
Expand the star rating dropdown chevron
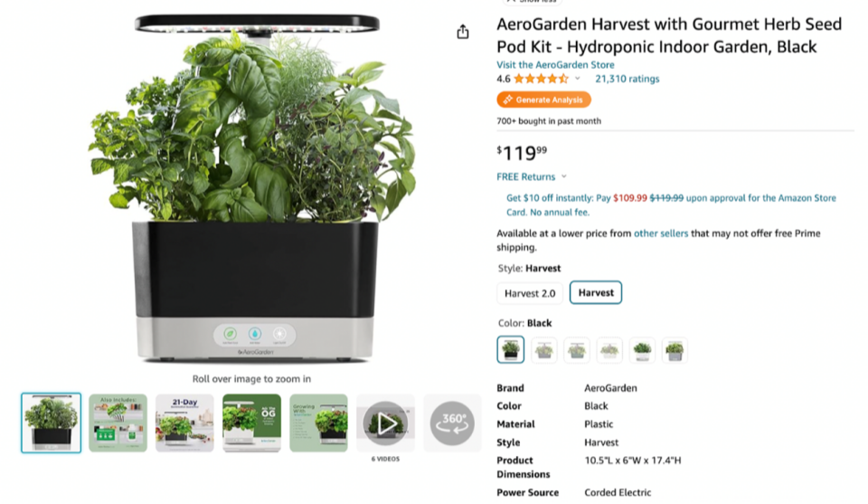(578, 79)
